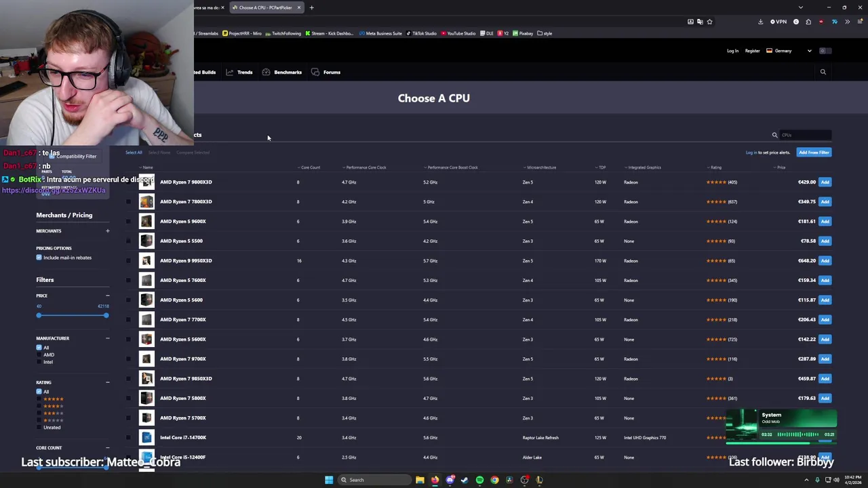Open the Intel Core i7-14700K product image
This screenshot has width=868, height=488.
pyautogui.click(x=146, y=437)
